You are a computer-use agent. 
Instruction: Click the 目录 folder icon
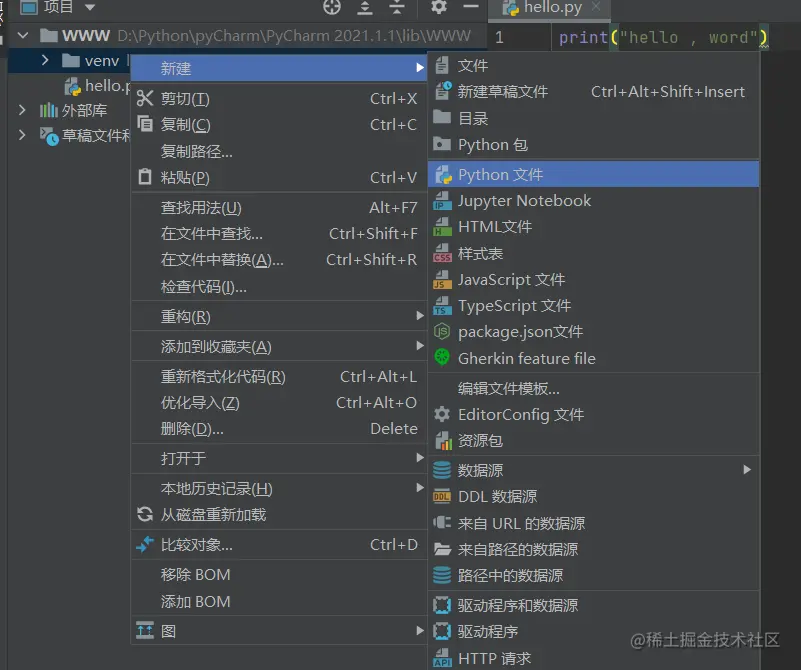click(x=442, y=117)
